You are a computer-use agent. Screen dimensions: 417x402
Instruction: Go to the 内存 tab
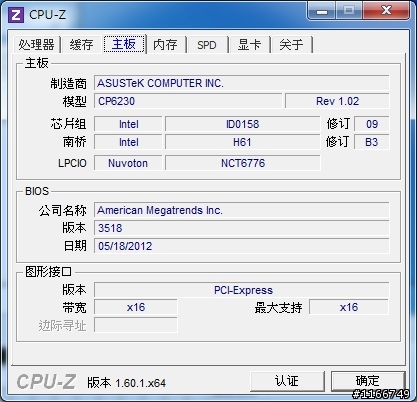[165, 45]
